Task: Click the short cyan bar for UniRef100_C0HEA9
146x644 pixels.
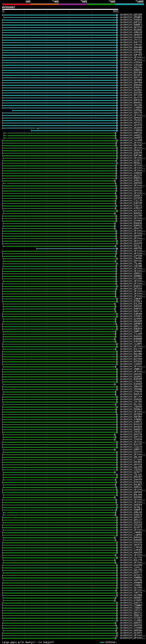Action: (74, 130)
